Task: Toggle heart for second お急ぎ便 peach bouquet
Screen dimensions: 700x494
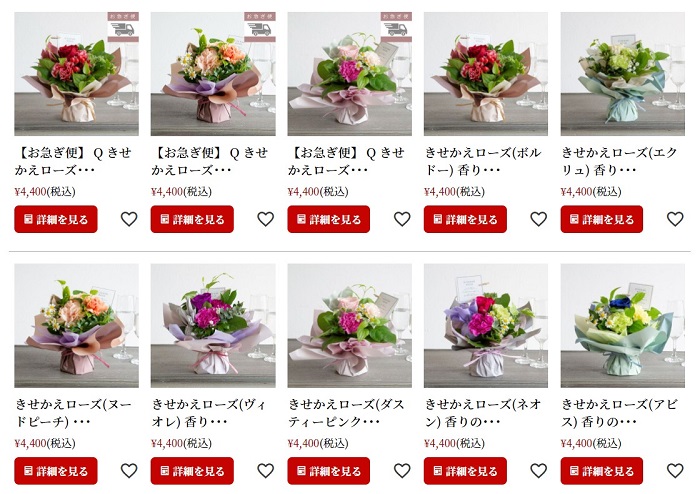Action: [266, 219]
